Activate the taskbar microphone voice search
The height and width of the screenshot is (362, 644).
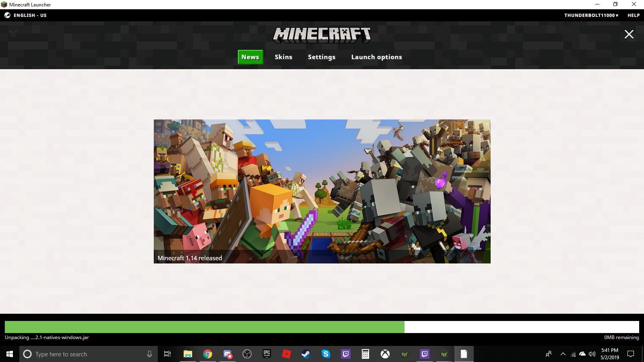point(149,354)
